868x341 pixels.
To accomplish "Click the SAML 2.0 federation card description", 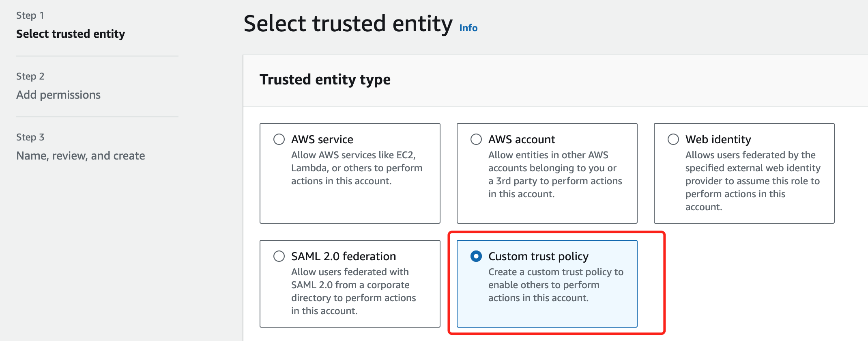I will tap(354, 291).
